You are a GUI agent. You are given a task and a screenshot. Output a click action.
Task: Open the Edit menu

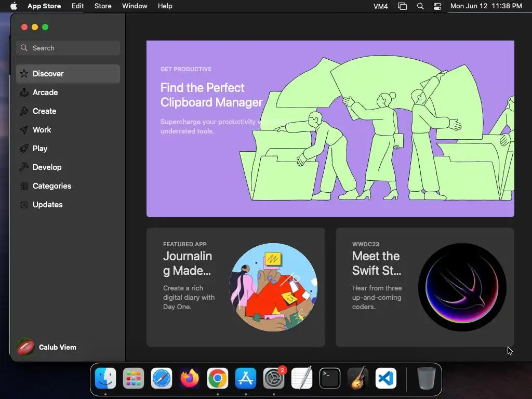pyautogui.click(x=78, y=6)
